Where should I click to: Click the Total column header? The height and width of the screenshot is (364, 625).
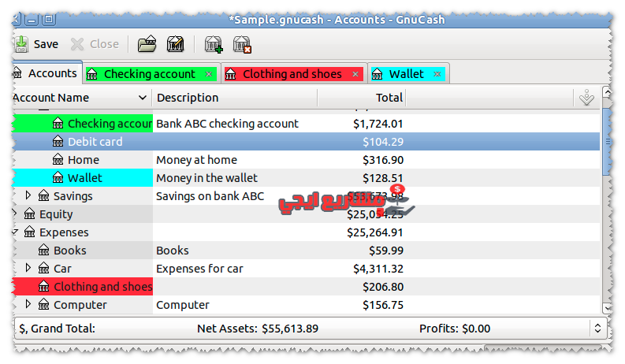point(362,98)
